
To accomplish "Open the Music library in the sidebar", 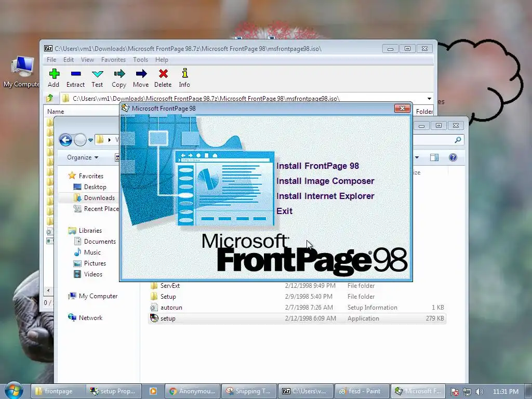I will pyautogui.click(x=87, y=252).
